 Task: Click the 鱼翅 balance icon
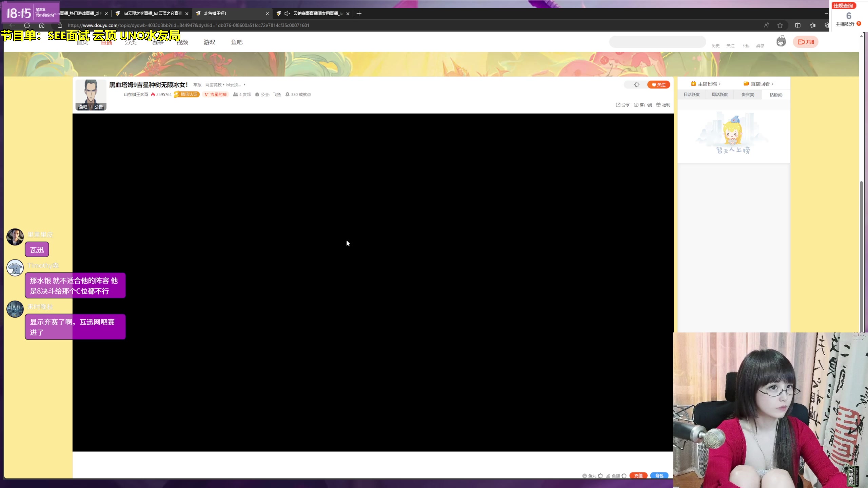point(608,476)
